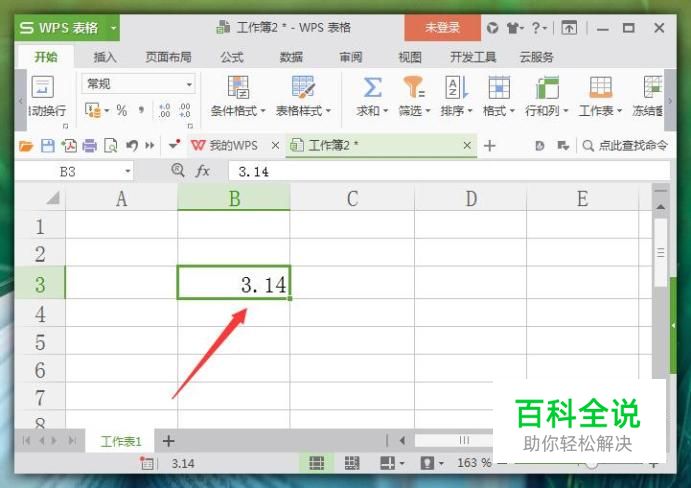Viewport: 691px width, 488px height.
Task: Open the 页面布局 ribbon tab
Action: coord(168,57)
